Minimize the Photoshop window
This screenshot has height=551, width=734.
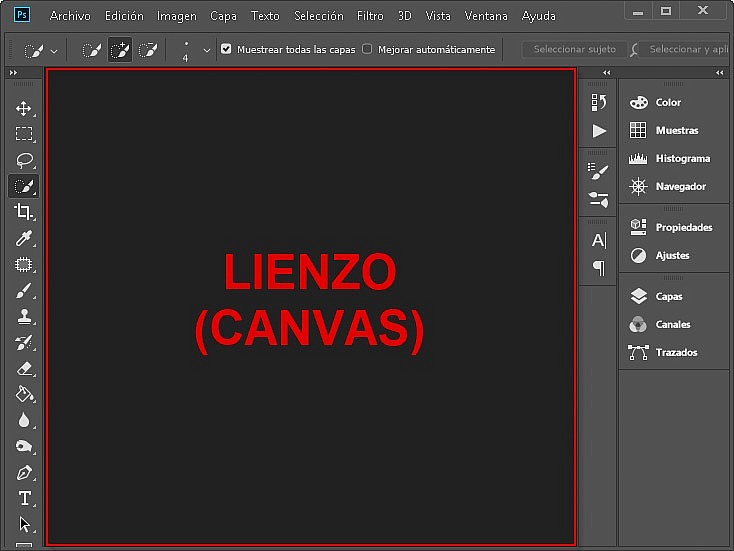[x=638, y=11]
